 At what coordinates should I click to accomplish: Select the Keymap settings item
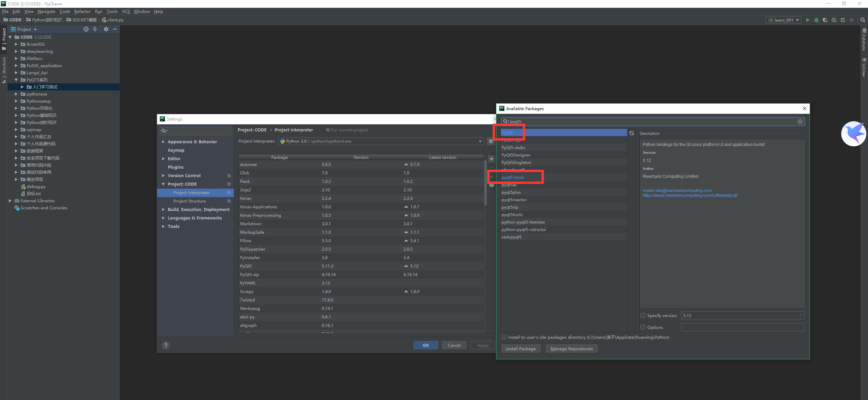point(176,150)
